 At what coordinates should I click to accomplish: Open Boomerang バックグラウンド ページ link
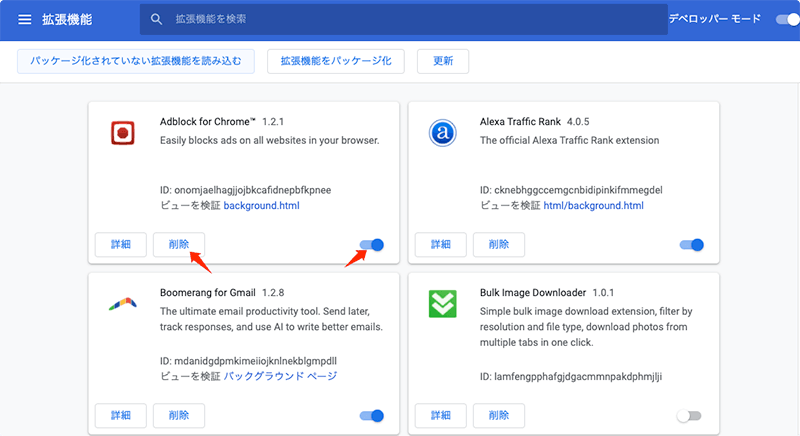280,376
